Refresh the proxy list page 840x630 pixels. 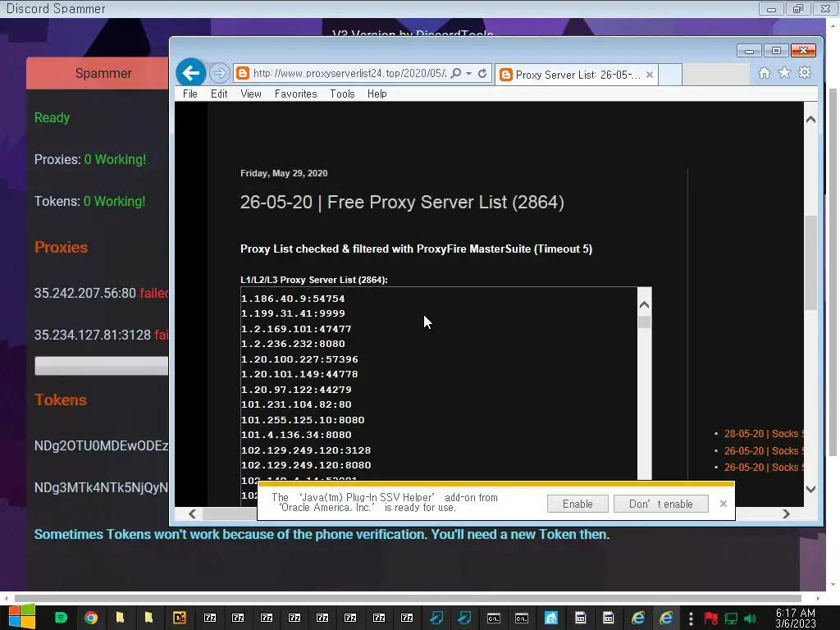tap(482, 73)
